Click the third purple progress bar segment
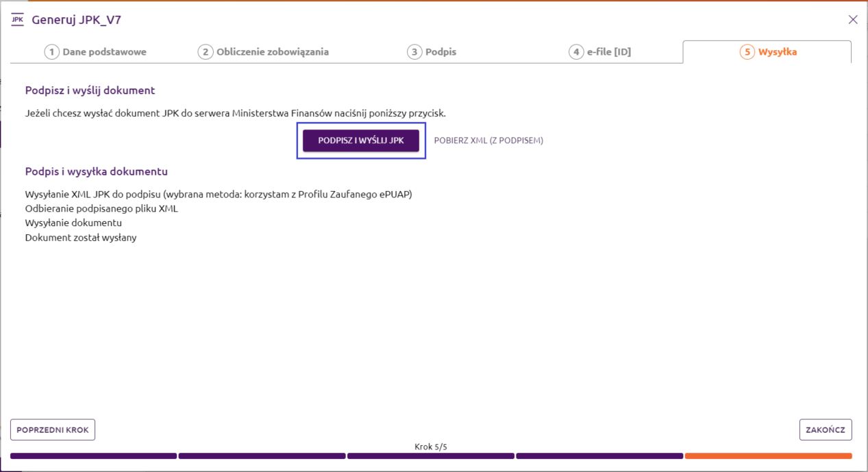This screenshot has height=472, width=868. click(x=431, y=456)
